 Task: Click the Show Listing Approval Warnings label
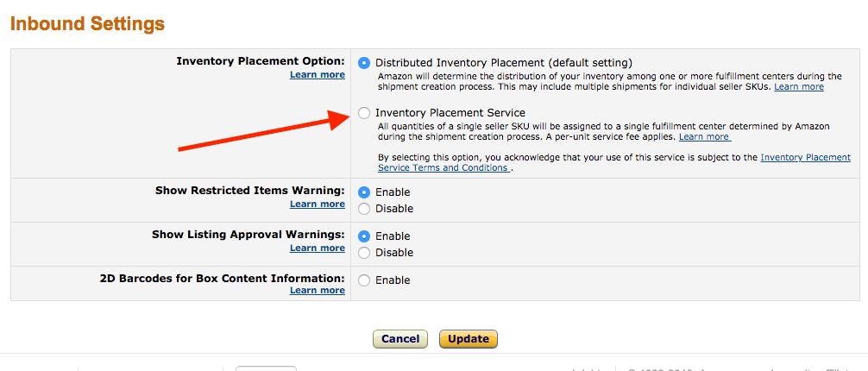click(x=248, y=235)
